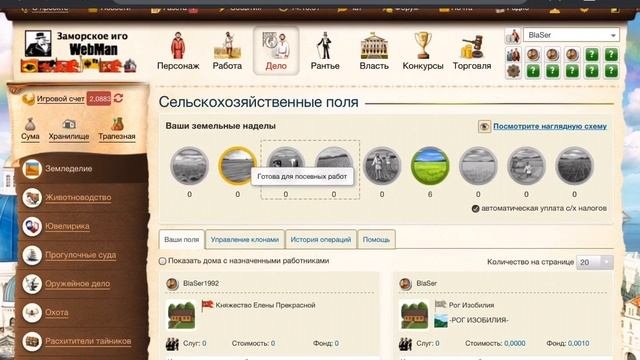The image size is (640, 360).
Task: Open the Оружейное дело link
Action: [78, 284]
